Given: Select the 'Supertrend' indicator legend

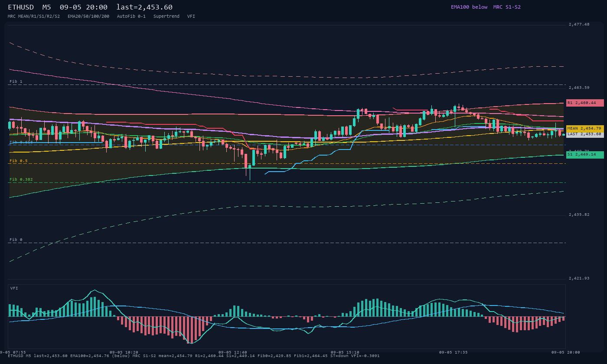Looking at the screenshot, I should tap(166, 16).
